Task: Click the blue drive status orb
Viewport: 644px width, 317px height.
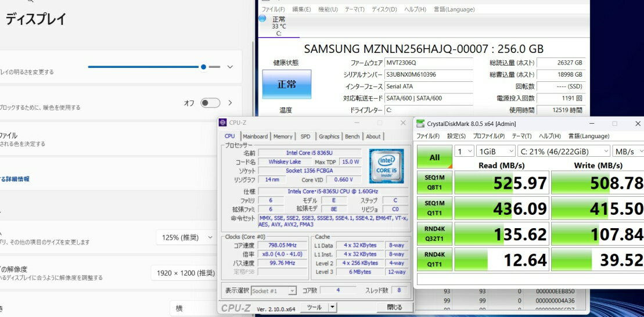Action: pyautogui.click(x=262, y=19)
